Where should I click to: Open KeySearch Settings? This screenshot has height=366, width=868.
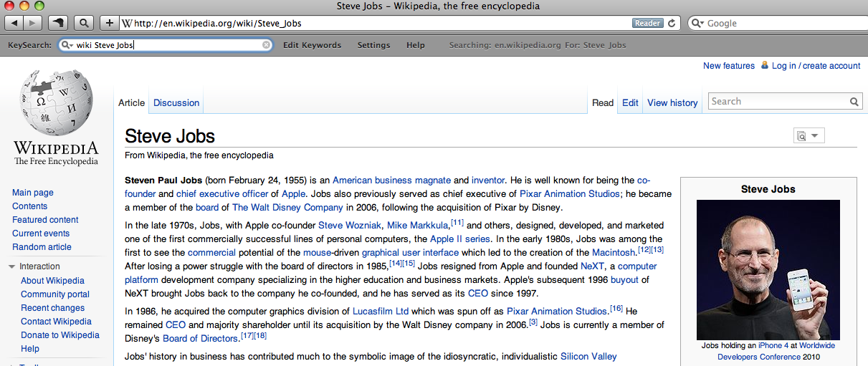[373, 44]
